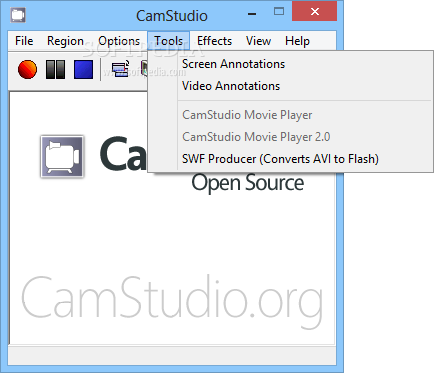Launch SWF Producer (Converts AVI to Flash)
The image size is (434, 373).
[x=290, y=159]
